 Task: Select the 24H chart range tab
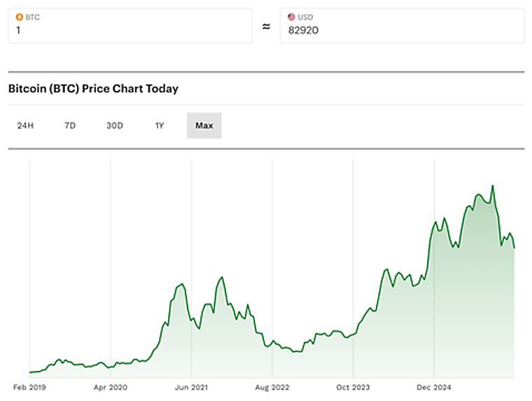point(25,125)
